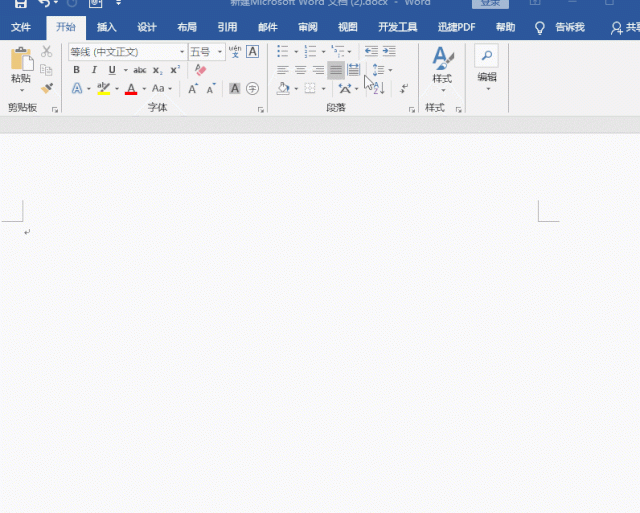This screenshot has width=640, height=513.
Task: Click the 共享 share button
Action: [x=625, y=27]
